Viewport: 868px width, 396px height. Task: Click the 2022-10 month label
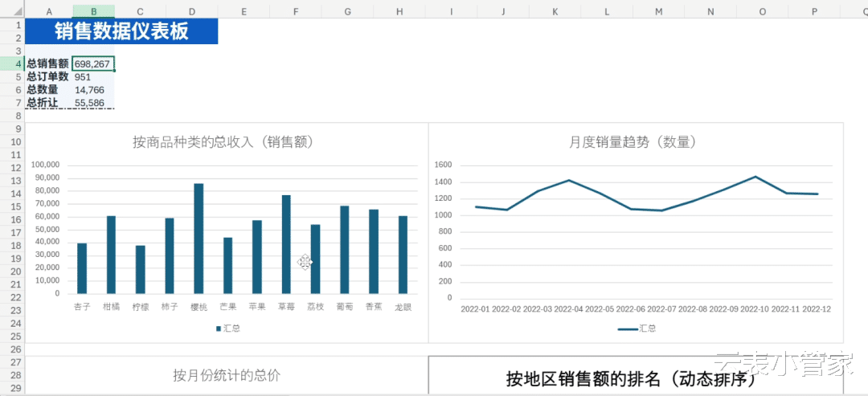pos(755,308)
